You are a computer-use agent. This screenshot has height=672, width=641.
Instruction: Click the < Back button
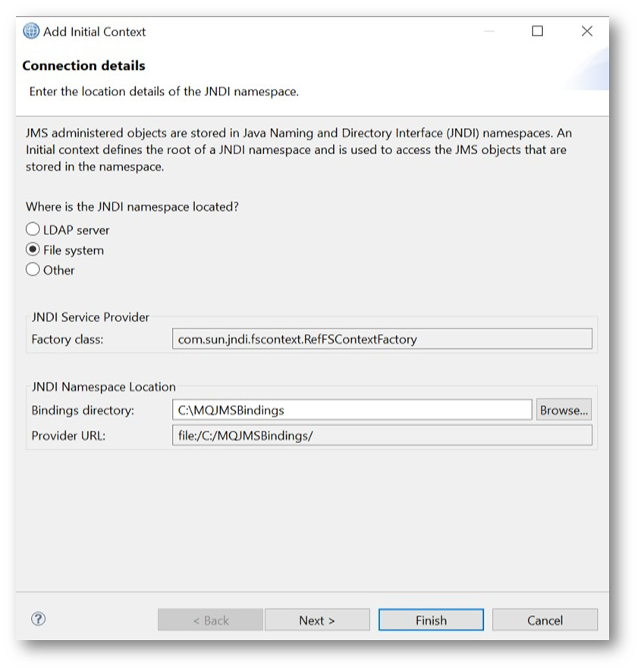click(210, 620)
